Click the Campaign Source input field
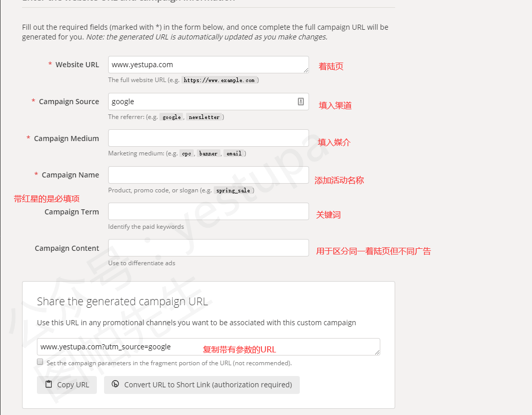The width and height of the screenshot is (532, 415). pyautogui.click(x=208, y=102)
